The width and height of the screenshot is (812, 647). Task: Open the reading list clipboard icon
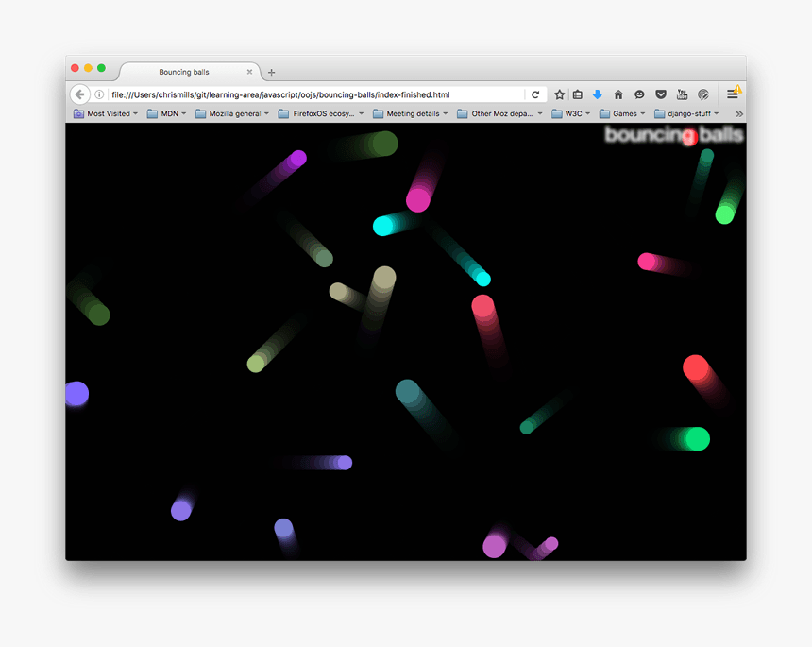coord(578,94)
